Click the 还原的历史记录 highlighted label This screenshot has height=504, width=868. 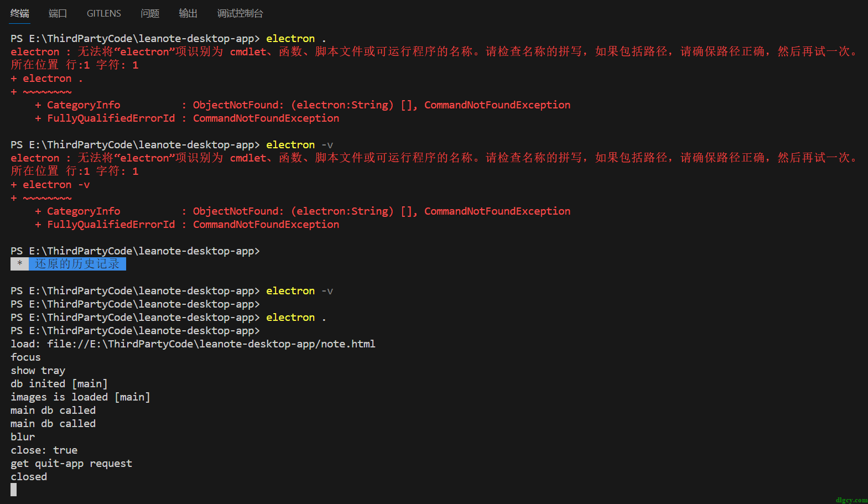(77, 264)
